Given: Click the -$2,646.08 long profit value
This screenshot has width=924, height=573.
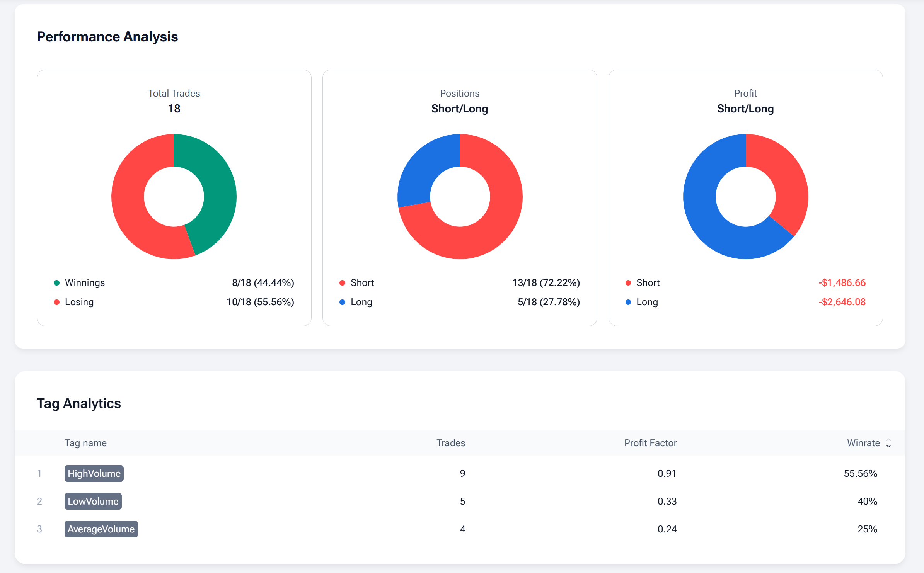Looking at the screenshot, I should tap(842, 302).
